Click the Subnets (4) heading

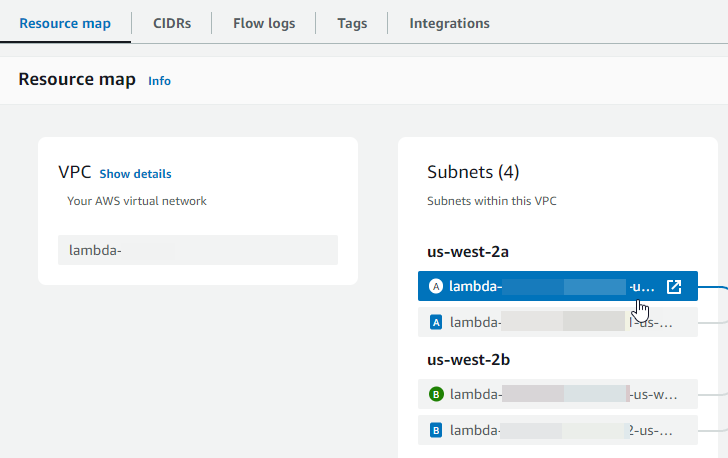click(473, 172)
